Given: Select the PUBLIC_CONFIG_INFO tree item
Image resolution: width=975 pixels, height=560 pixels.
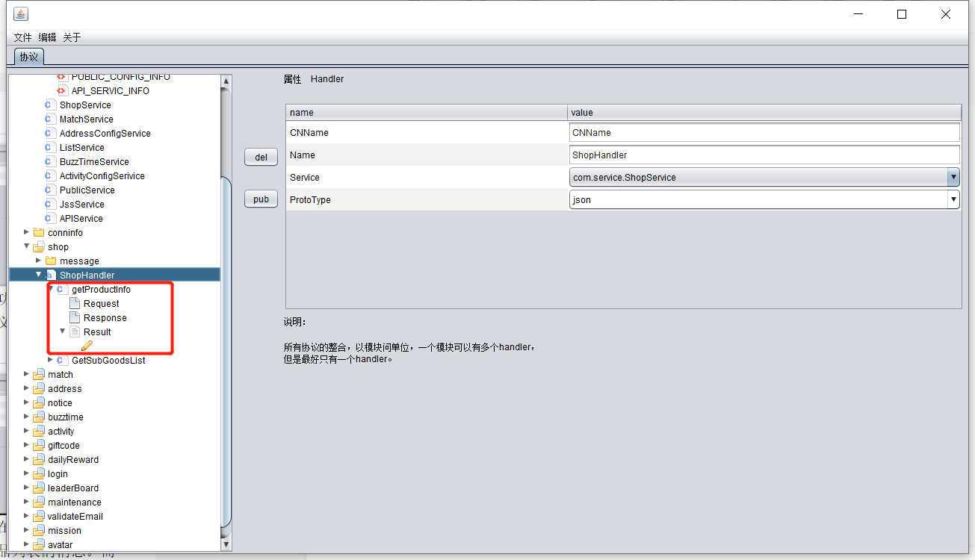Looking at the screenshot, I should 120,78.
